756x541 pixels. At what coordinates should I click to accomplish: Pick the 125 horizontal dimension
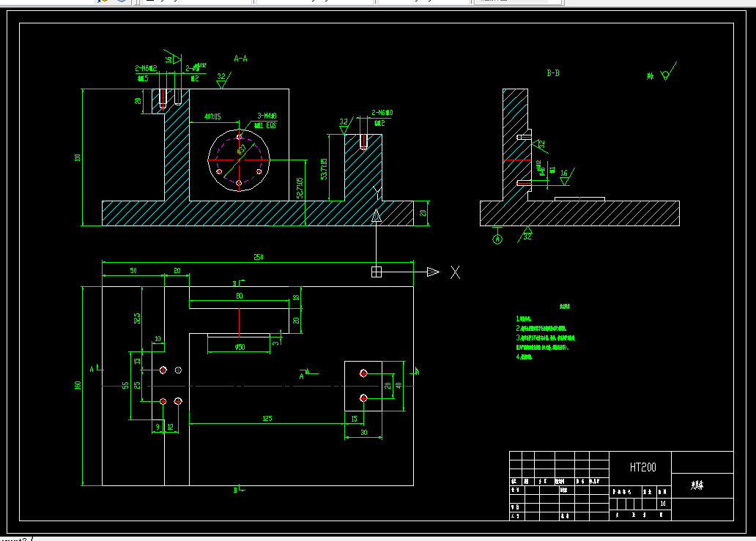click(x=267, y=418)
